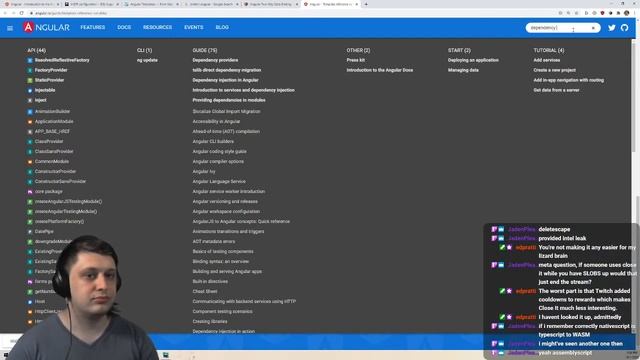Open Managing data result
This screenshot has height=360, width=640.
click(463, 70)
